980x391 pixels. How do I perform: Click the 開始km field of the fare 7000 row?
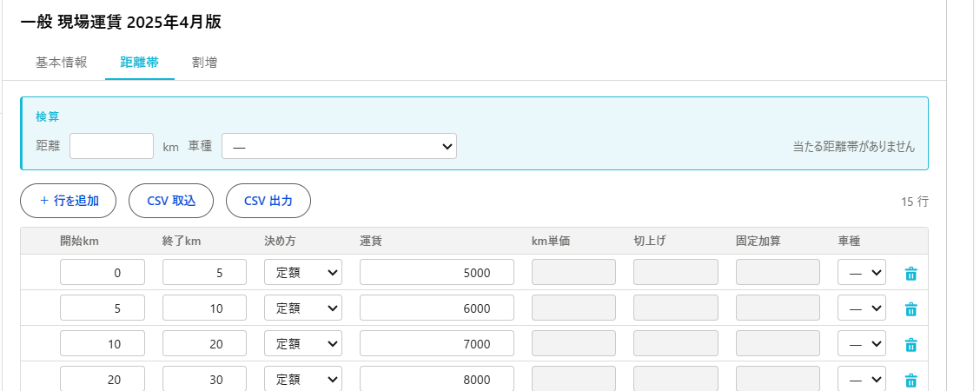pos(103,343)
